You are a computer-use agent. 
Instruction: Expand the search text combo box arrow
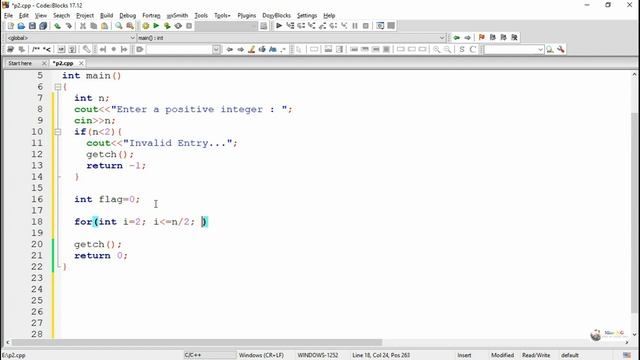216,49
